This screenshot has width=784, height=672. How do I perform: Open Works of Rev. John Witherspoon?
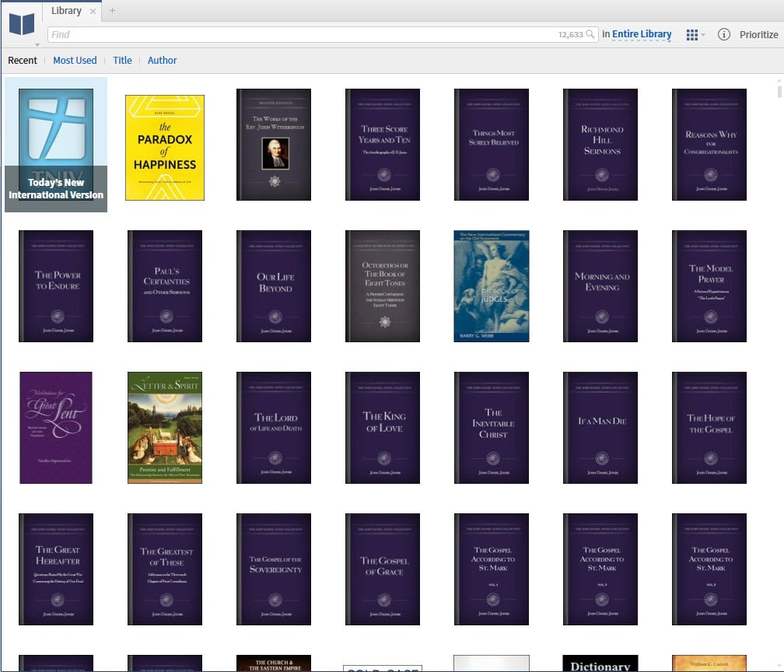click(274, 145)
